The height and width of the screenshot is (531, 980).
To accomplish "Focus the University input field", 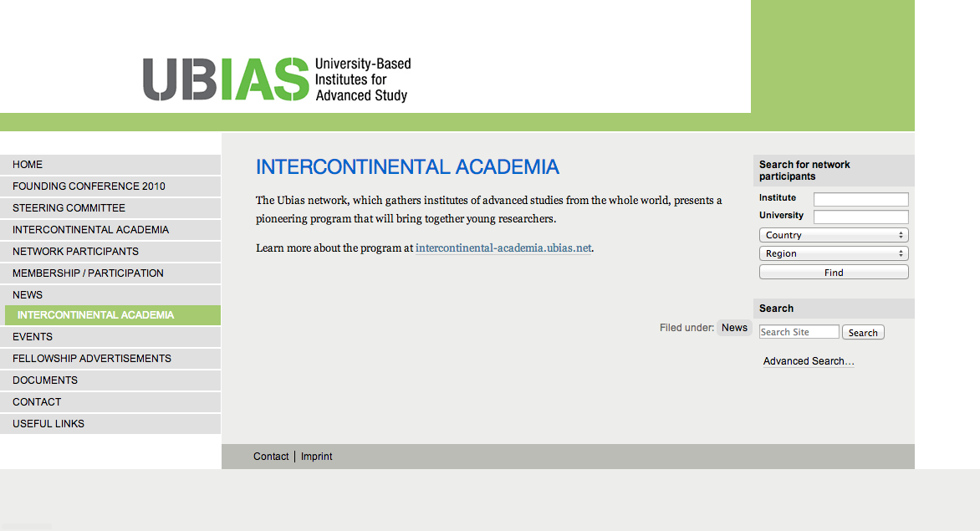I will tap(860, 217).
